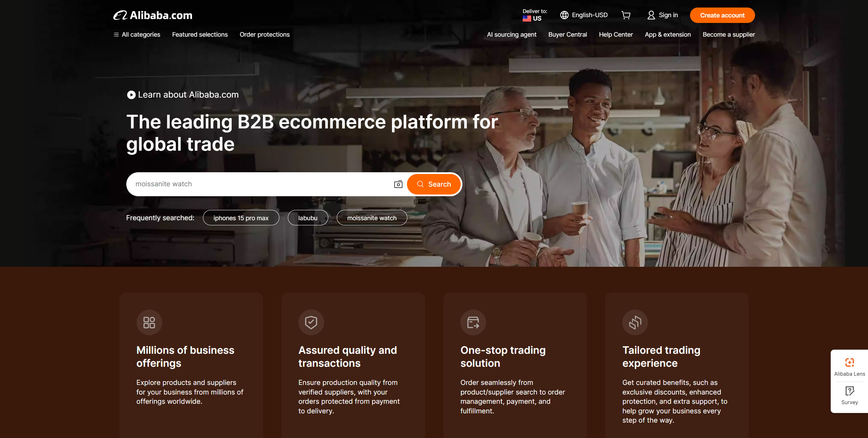Click the All categories hamburger icon

(x=116, y=35)
